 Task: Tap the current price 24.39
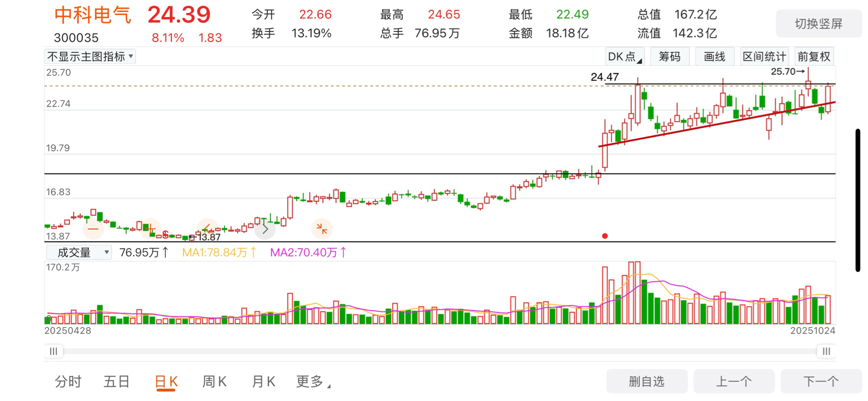click(179, 15)
